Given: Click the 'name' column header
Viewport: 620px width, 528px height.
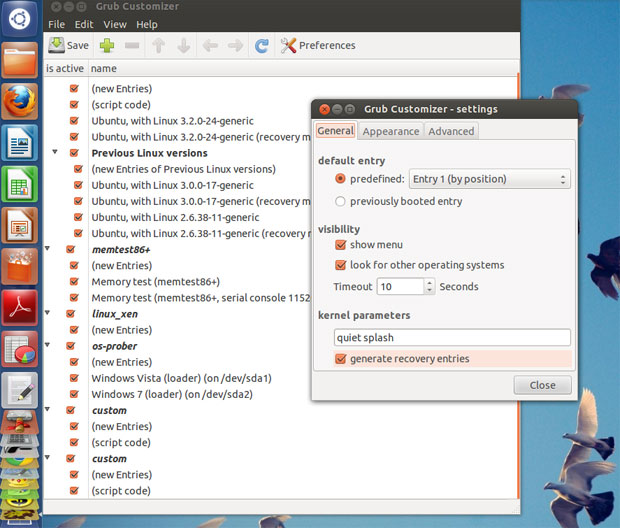Looking at the screenshot, I should [x=104, y=68].
